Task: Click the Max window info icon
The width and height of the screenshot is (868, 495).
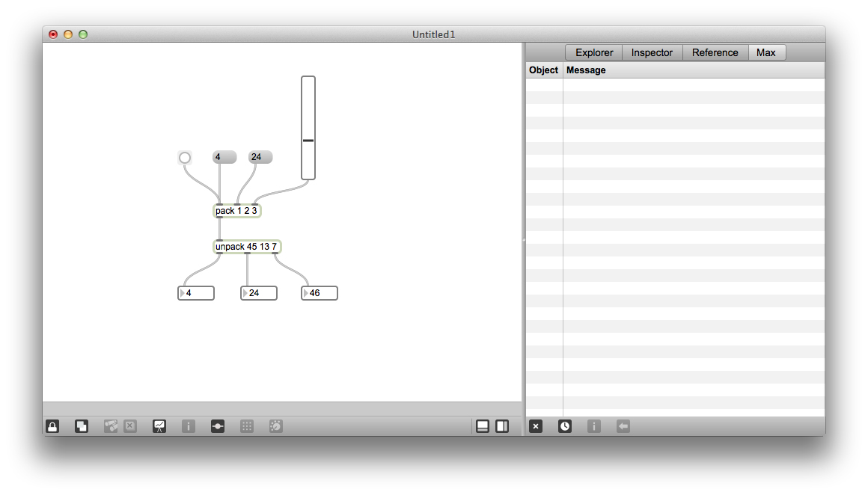Action: [x=594, y=426]
